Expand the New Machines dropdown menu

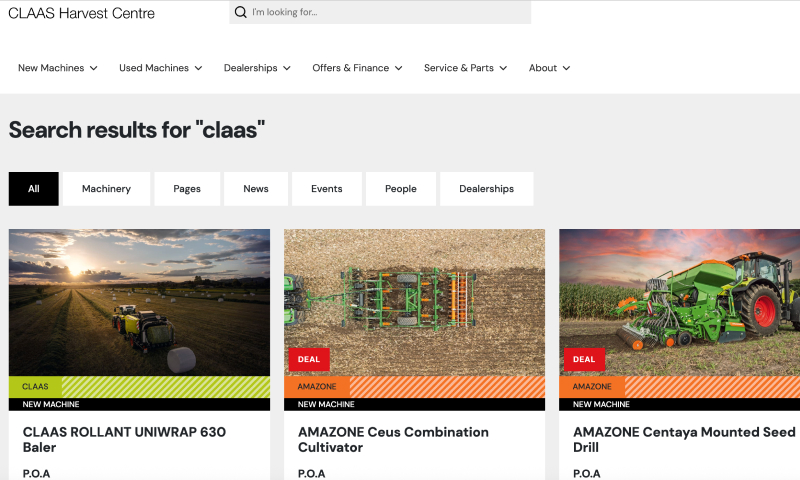pyautogui.click(x=58, y=68)
